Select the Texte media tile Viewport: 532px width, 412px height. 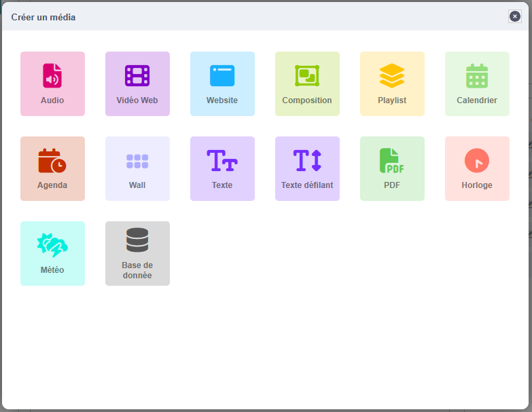point(222,169)
